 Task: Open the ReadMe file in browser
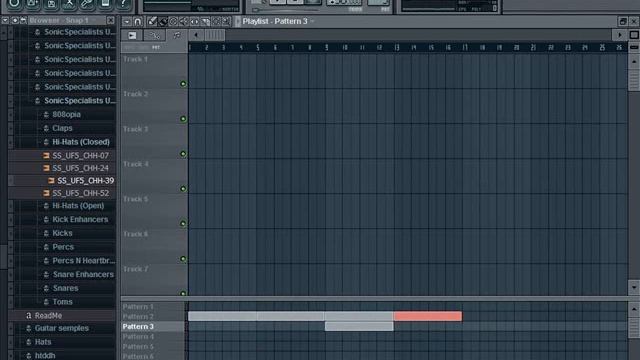click(x=48, y=316)
